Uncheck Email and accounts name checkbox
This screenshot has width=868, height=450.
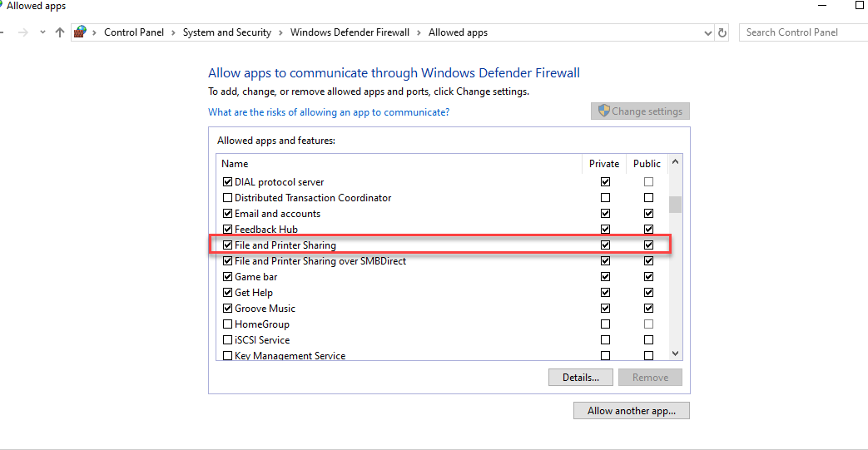pos(227,213)
